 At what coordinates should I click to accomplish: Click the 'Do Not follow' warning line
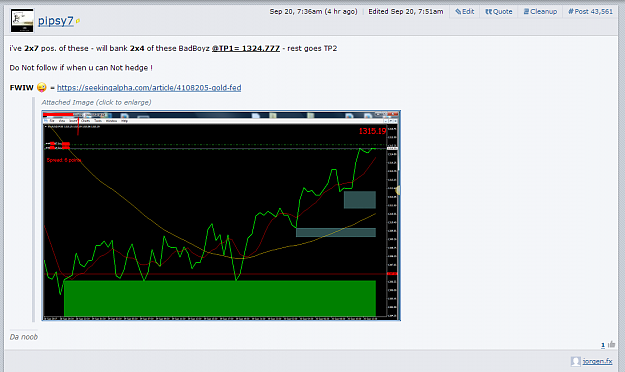point(81,68)
